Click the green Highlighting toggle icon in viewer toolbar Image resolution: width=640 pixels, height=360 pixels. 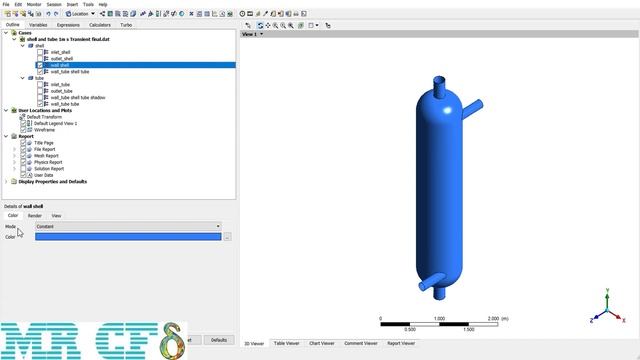pyautogui.click(x=301, y=25)
